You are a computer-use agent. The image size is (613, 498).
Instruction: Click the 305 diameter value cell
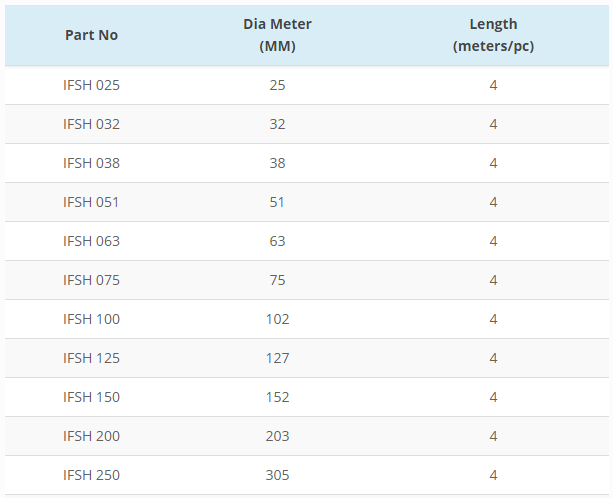click(277, 475)
